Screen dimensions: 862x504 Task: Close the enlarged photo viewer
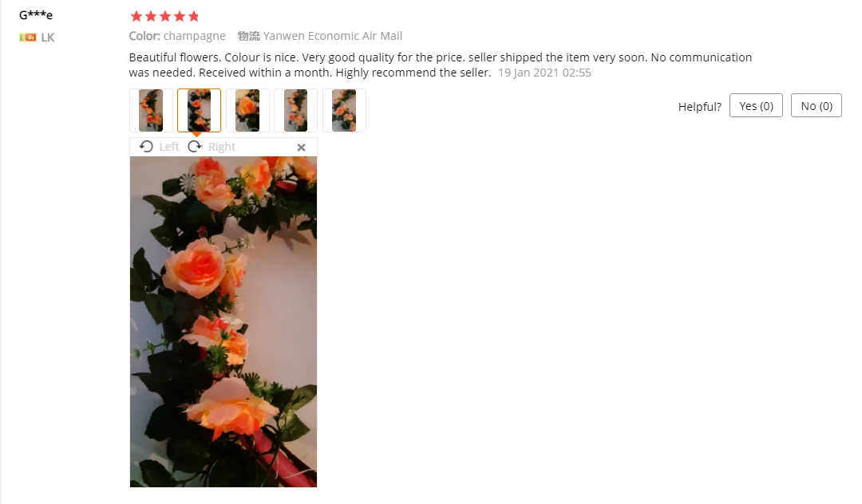point(301,148)
